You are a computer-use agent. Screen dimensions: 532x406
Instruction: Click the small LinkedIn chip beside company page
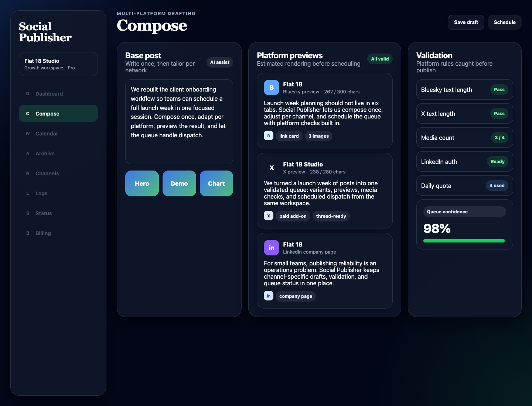click(x=269, y=296)
